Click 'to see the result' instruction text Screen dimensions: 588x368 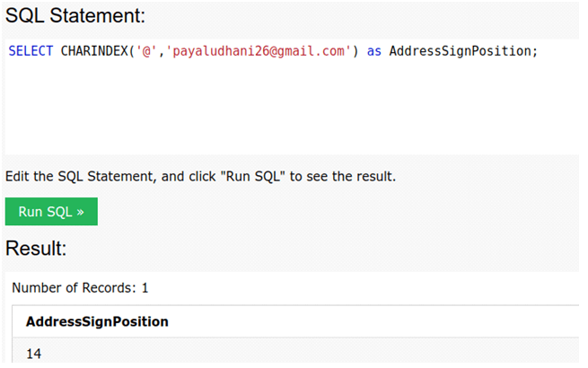pos(344,176)
